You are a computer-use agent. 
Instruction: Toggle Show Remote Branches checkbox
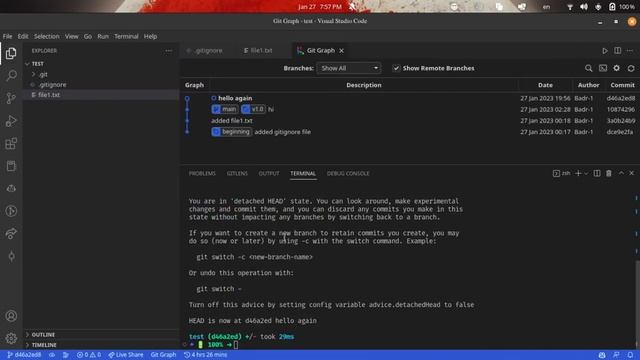pos(396,68)
